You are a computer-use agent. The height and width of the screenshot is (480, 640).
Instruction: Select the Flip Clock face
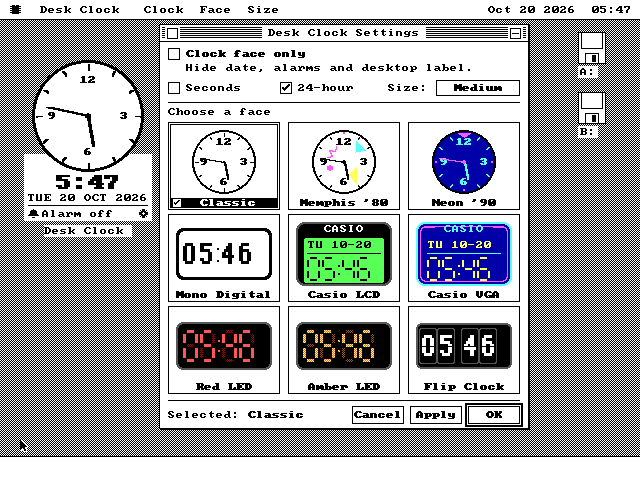coord(464,350)
